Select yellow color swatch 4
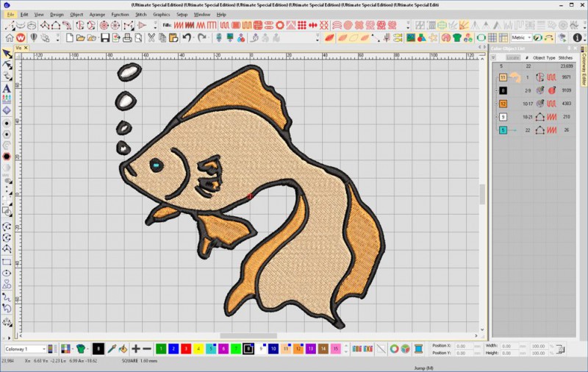Viewport: 588px width, 372px height. tap(198, 349)
